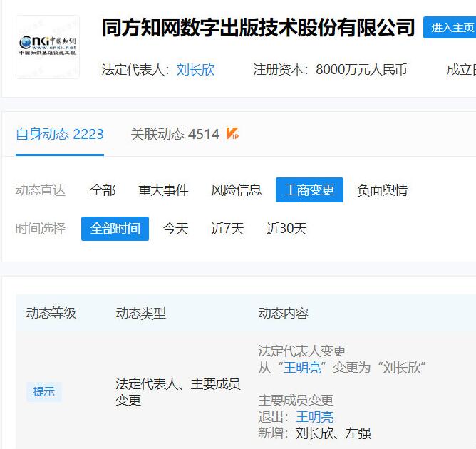Viewport: 476px width, 449px height.
Task: Choose 今天 time range
Action: coord(176,229)
